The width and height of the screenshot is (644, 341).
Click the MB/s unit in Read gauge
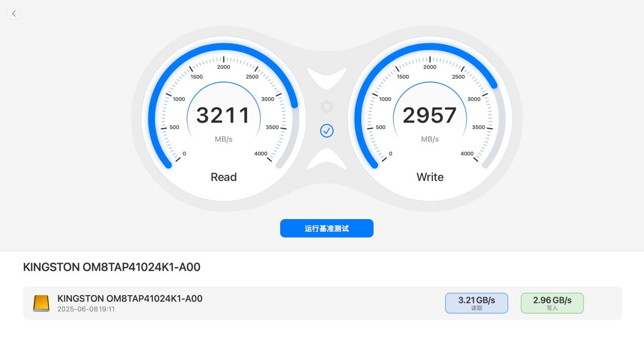point(223,139)
